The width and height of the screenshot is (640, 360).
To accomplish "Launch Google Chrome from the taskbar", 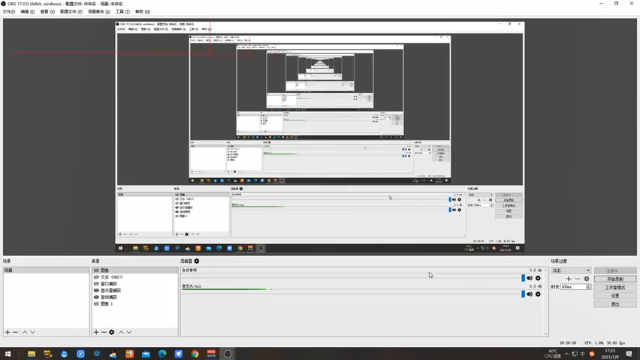I will 195,354.
